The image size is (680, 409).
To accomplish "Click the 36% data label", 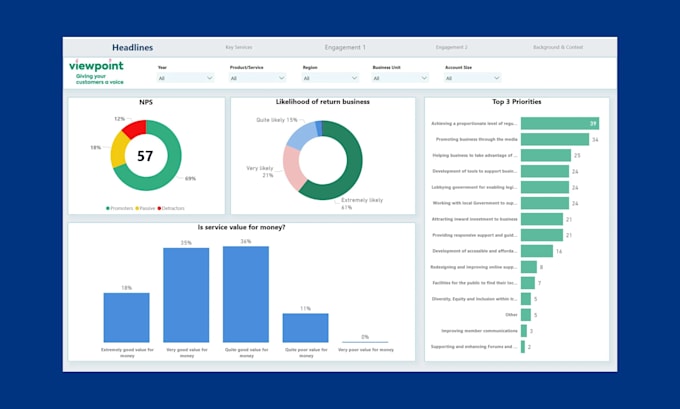I will (246, 241).
